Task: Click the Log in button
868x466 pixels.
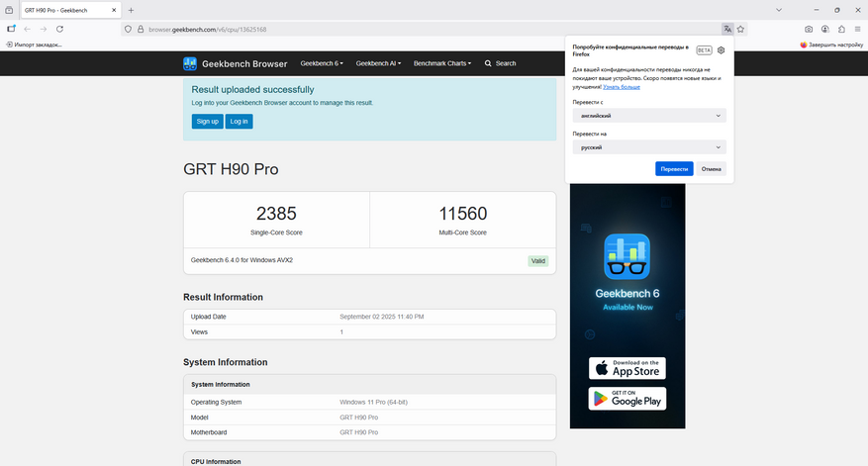Action: (240, 122)
